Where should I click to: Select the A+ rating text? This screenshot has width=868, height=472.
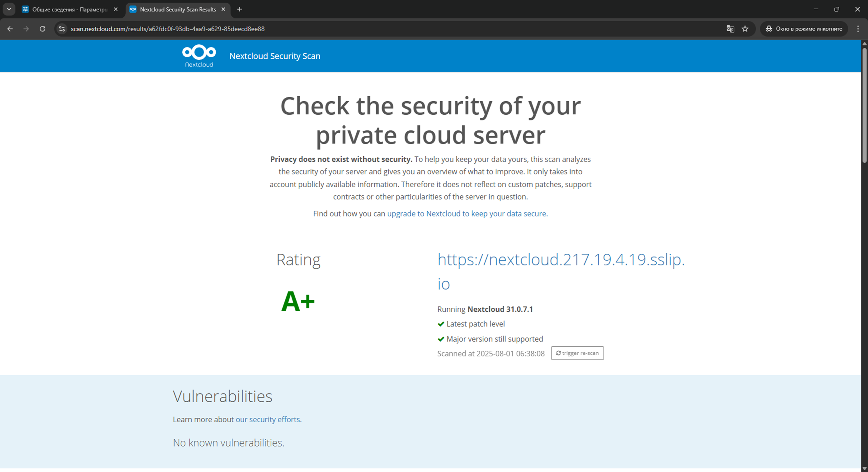pyautogui.click(x=298, y=301)
